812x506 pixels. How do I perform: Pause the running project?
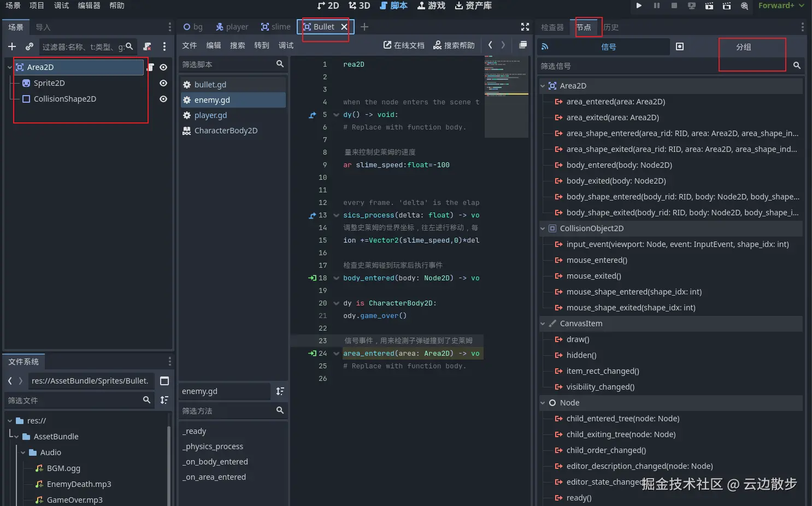(x=656, y=5)
